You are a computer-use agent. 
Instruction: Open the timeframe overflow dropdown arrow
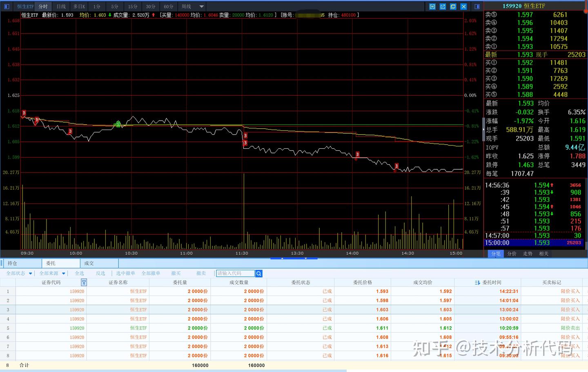point(201,7)
